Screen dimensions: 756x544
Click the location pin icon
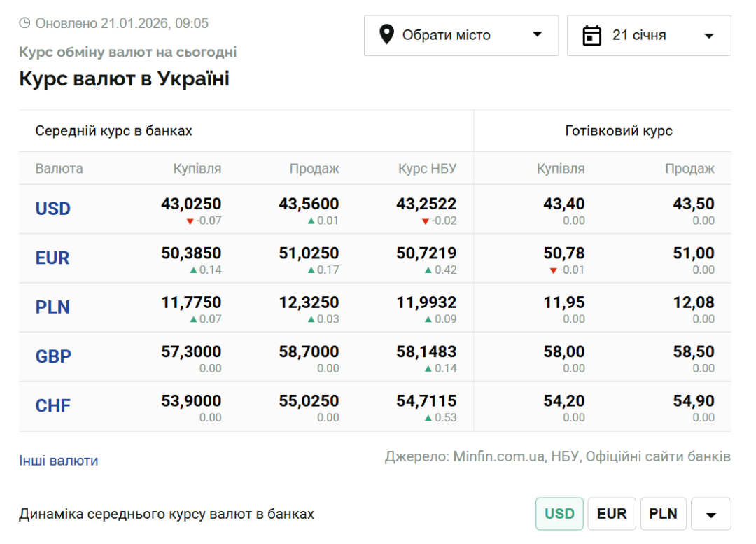(386, 35)
